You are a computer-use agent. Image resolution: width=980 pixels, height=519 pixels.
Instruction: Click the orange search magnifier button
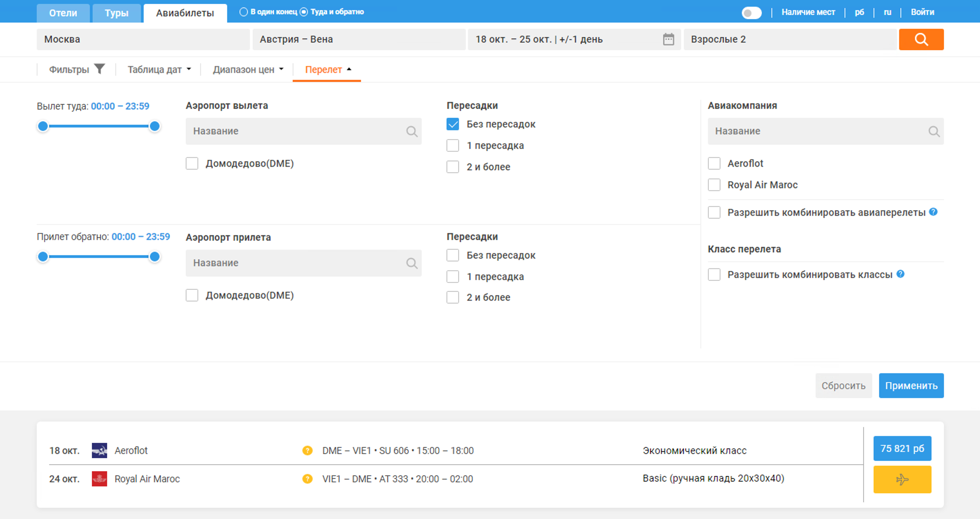(921, 39)
